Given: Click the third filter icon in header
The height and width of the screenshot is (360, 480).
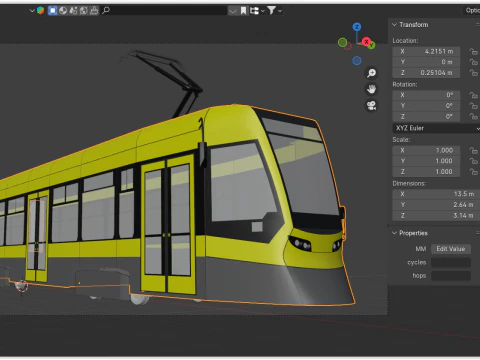Looking at the screenshot, I should click(73, 11).
